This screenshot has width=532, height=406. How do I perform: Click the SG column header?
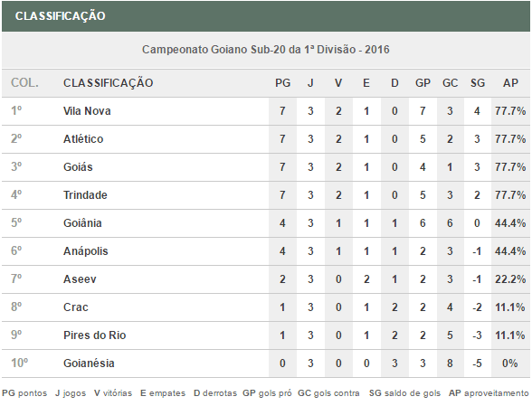point(478,83)
